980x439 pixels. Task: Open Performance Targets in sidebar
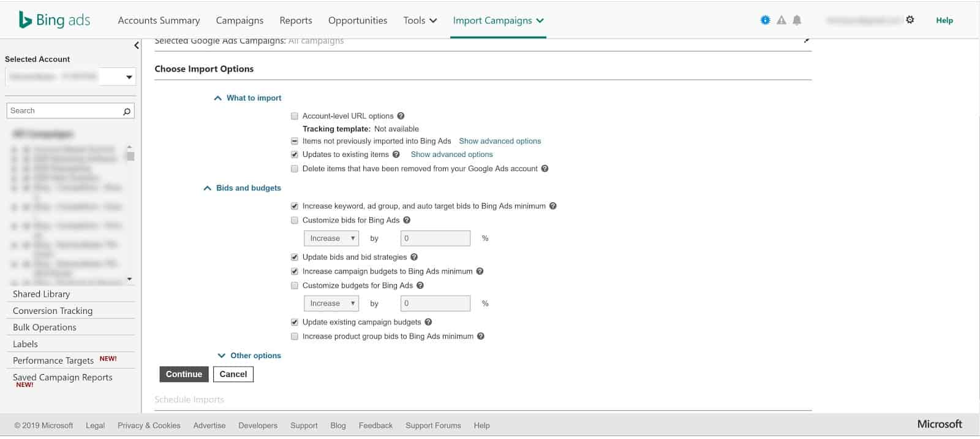pyautogui.click(x=53, y=361)
